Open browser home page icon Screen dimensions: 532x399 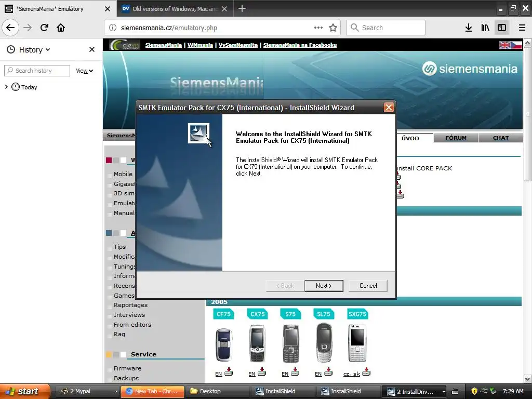click(x=61, y=28)
